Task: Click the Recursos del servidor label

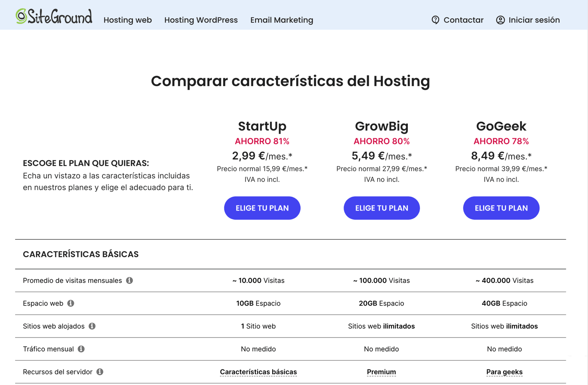Action: click(x=58, y=372)
